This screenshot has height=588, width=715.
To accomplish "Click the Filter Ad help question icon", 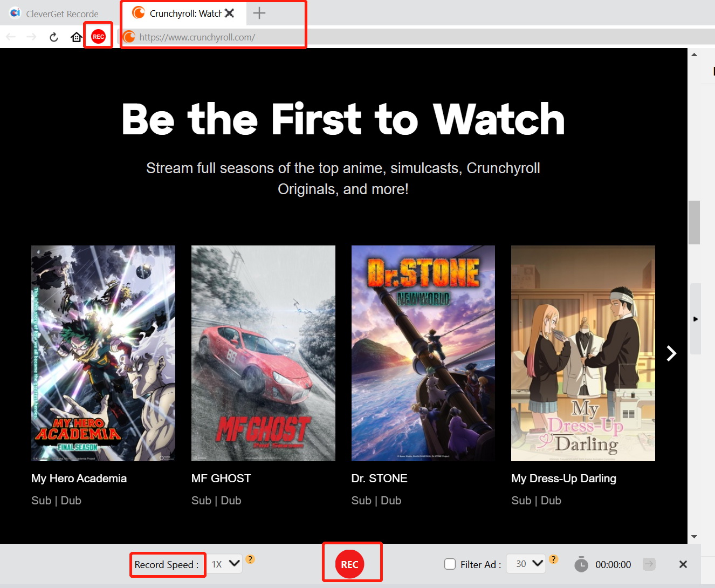I will [553, 559].
